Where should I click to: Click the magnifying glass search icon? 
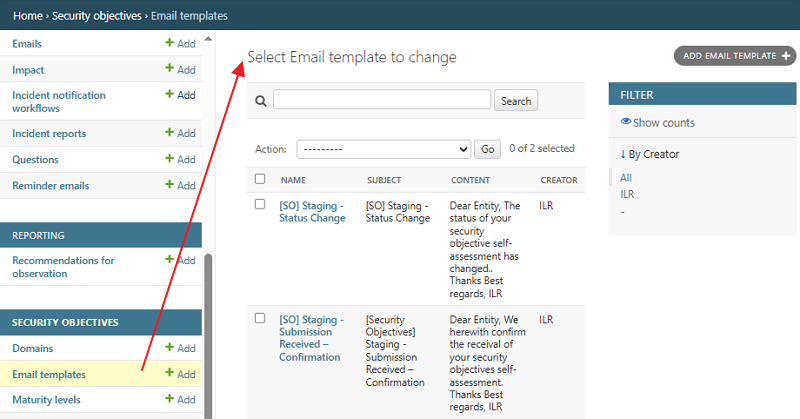point(261,101)
